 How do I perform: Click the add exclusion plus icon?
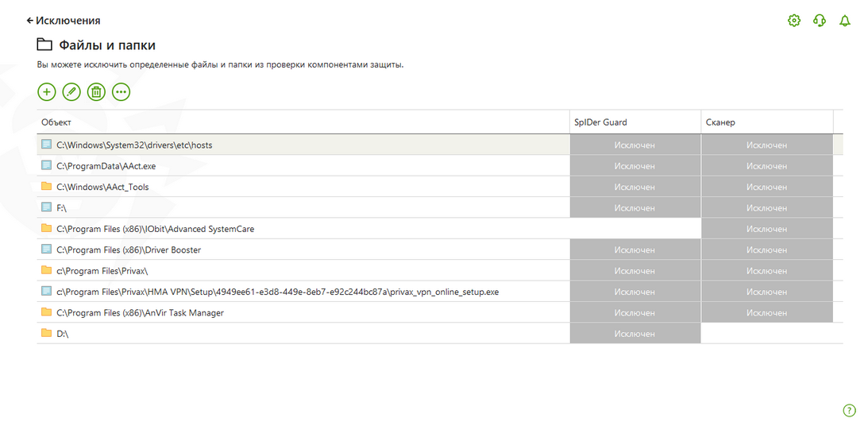pyautogui.click(x=47, y=92)
